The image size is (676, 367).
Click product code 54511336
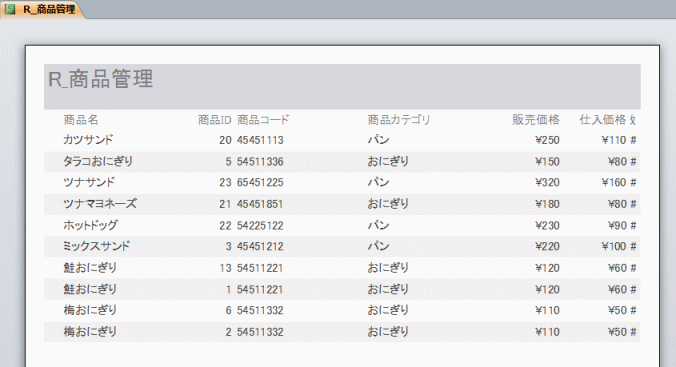(260, 162)
